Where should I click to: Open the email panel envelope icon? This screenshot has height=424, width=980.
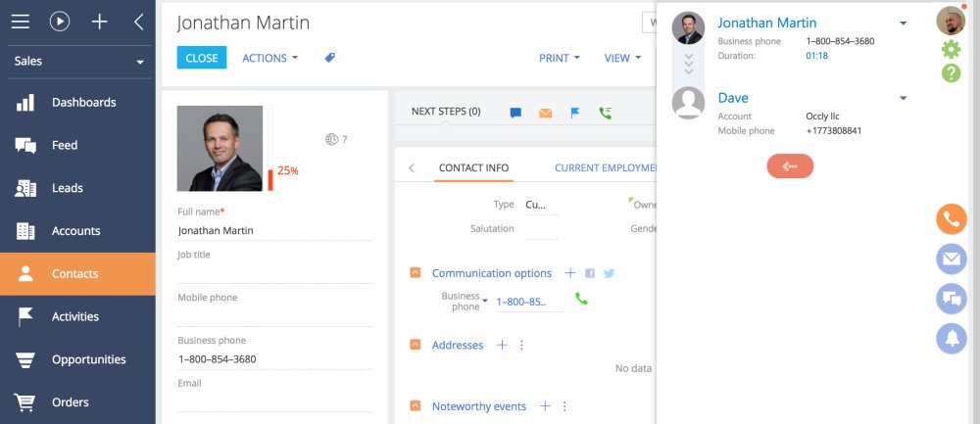(952, 259)
